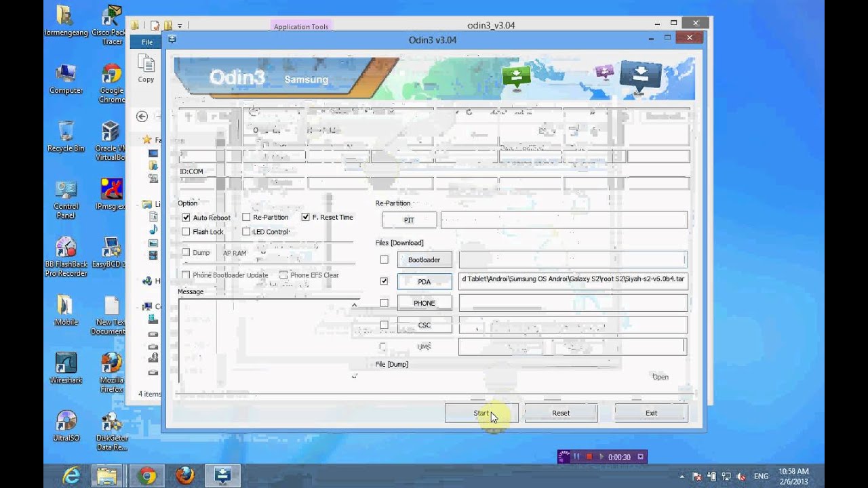The image size is (868, 488).
Task: Click the Exit button in Odin3
Action: click(x=651, y=413)
